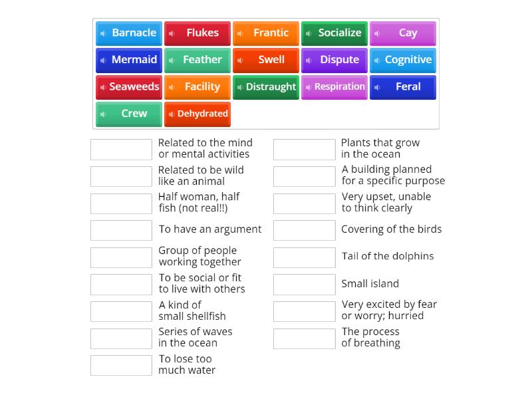
Task: Select the Feral word tile
Action: (x=403, y=86)
